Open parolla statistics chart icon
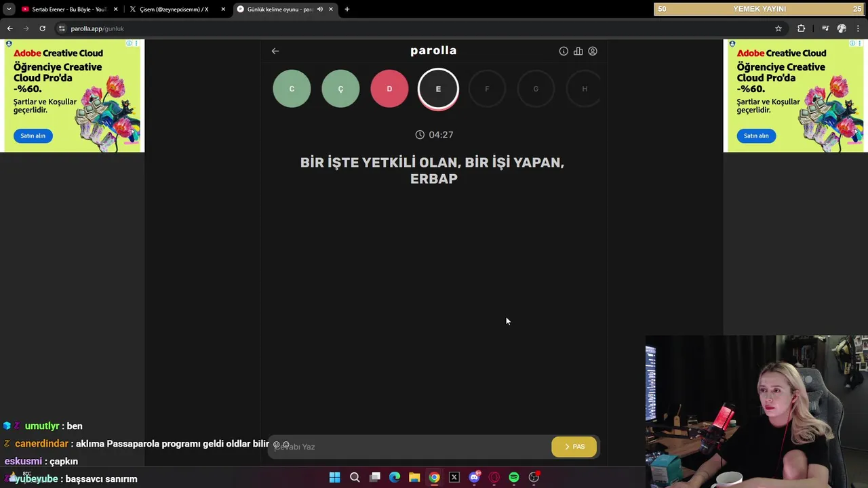Image resolution: width=868 pixels, height=488 pixels. point(578,51)
